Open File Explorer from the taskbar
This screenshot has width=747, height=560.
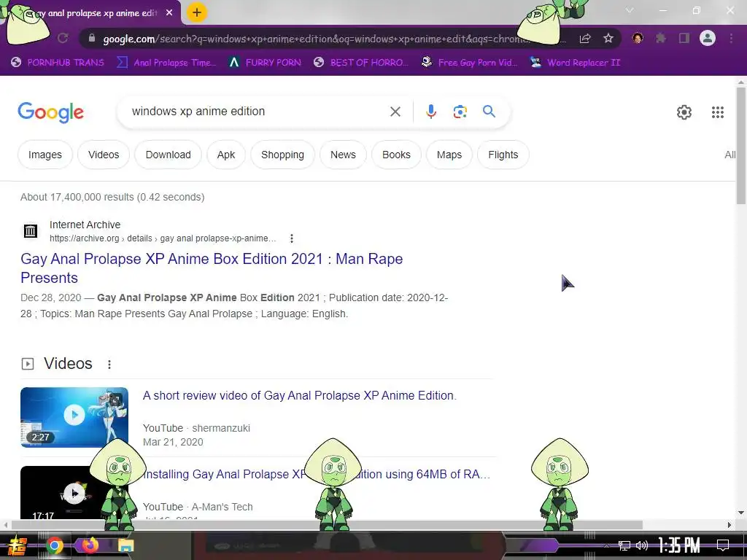(125, 545)
